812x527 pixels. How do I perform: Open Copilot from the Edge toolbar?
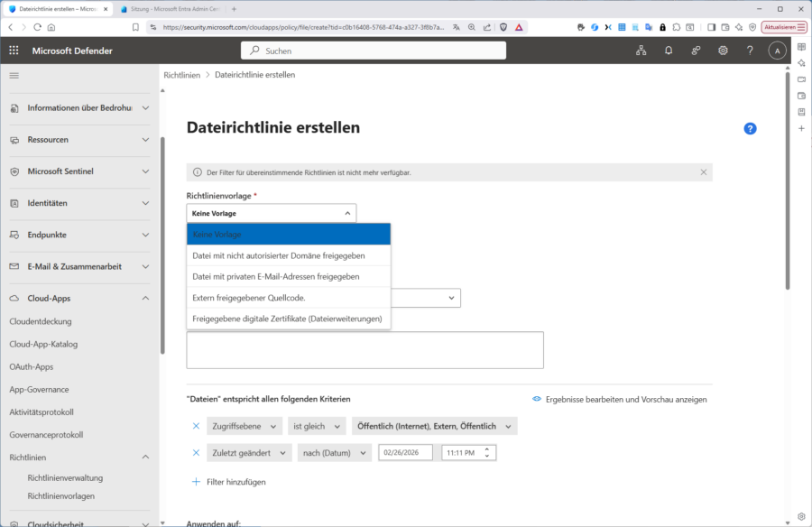click(594, 27)
